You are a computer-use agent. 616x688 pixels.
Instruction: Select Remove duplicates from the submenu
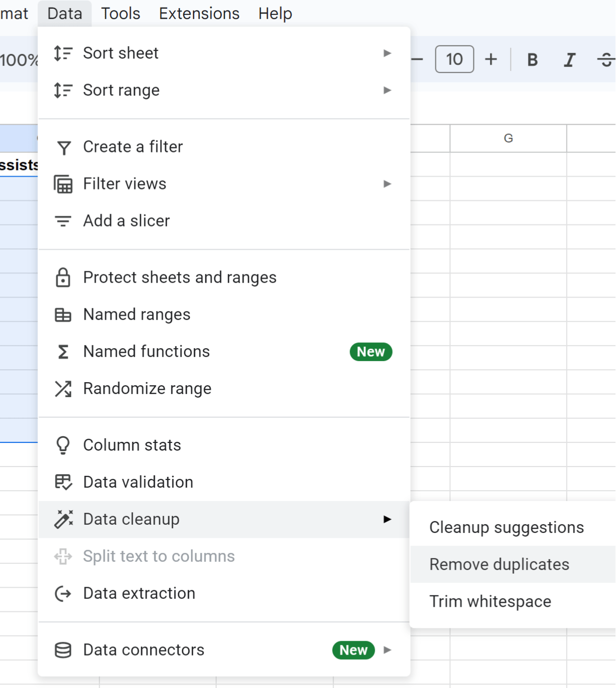(499, 564)
